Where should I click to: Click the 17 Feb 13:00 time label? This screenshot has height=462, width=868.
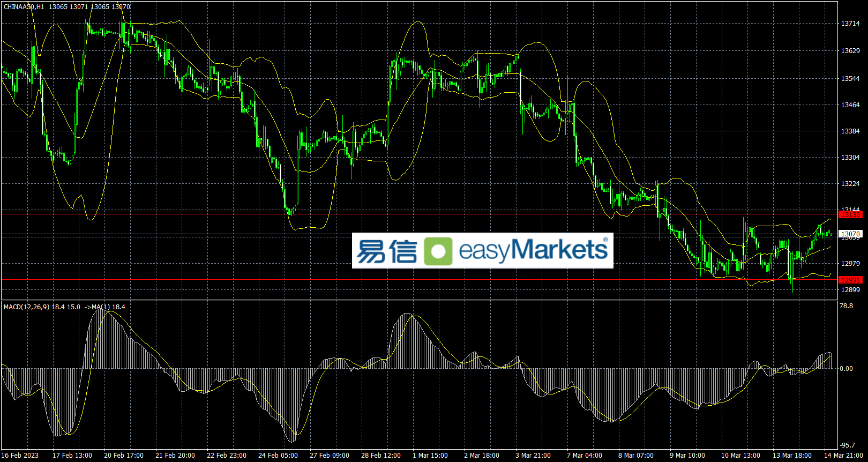(72, 456)
